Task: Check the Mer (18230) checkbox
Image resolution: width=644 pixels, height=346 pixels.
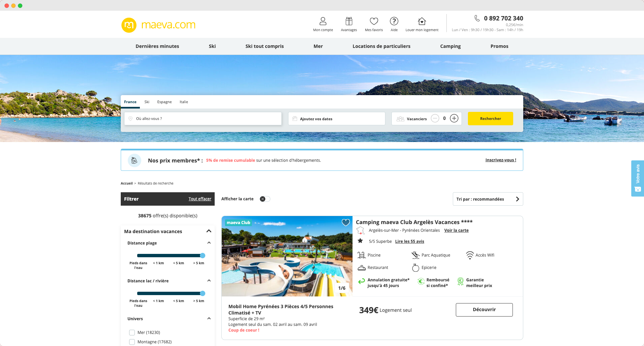Action: click(132, 333)
